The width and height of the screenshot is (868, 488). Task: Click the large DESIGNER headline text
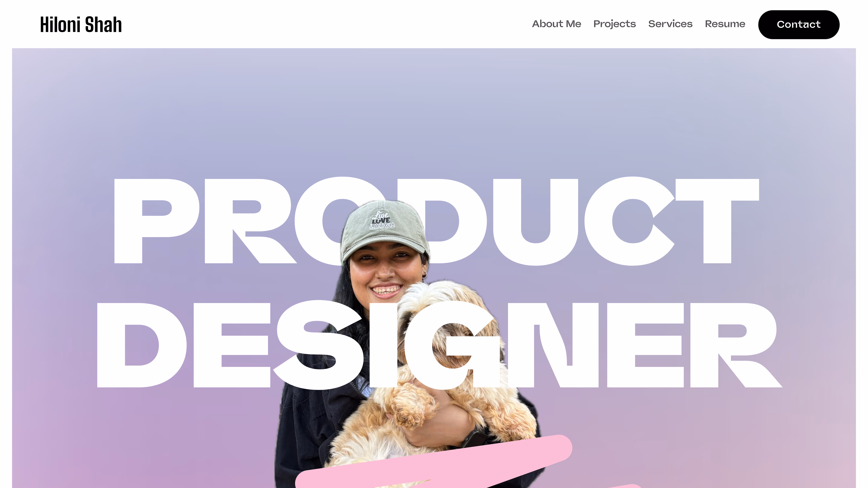[439, 345]
